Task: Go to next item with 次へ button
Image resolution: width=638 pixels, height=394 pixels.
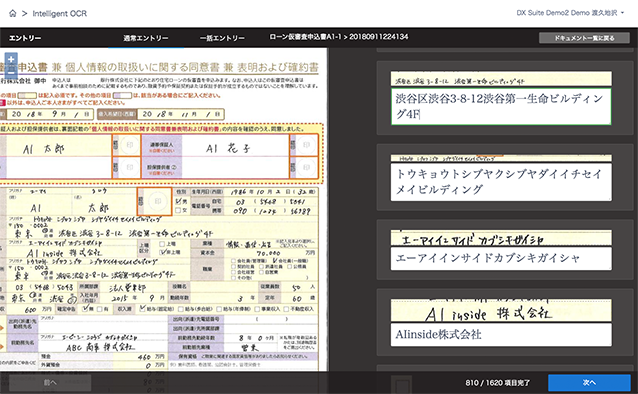Action: pyautogui.click(x=589, y=383)
